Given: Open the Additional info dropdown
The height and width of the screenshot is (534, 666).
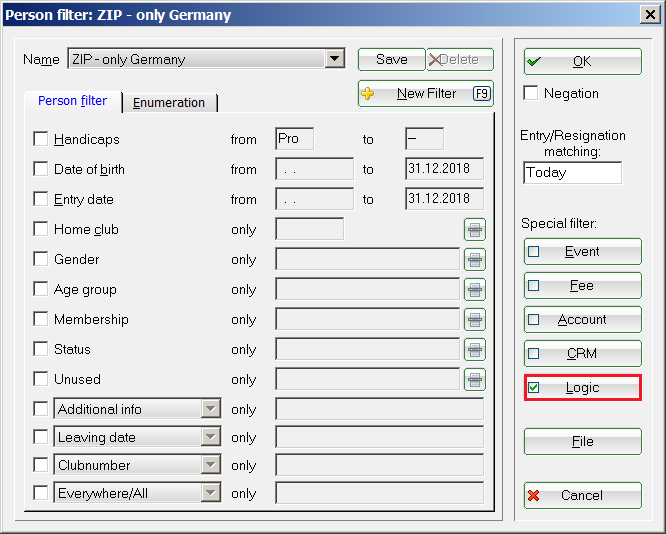Looking at the screenshot, I should 210,409.
